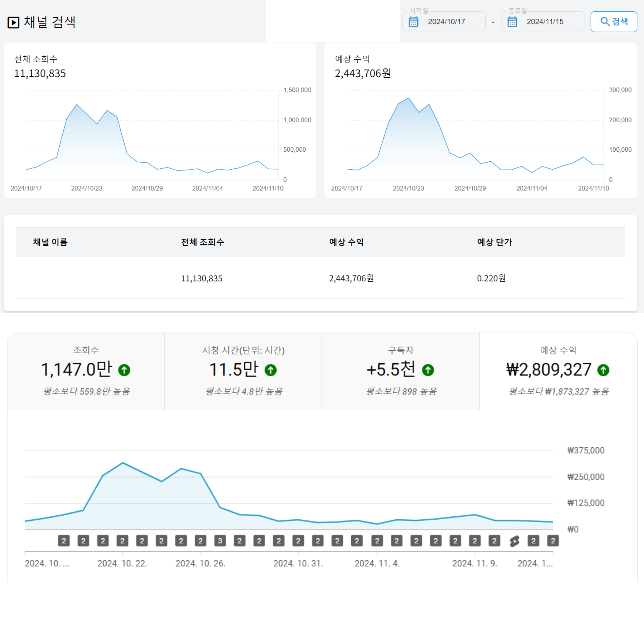Click the 2024. 10. 31. date label
This screenshot has height=644, width=644.
298,564
